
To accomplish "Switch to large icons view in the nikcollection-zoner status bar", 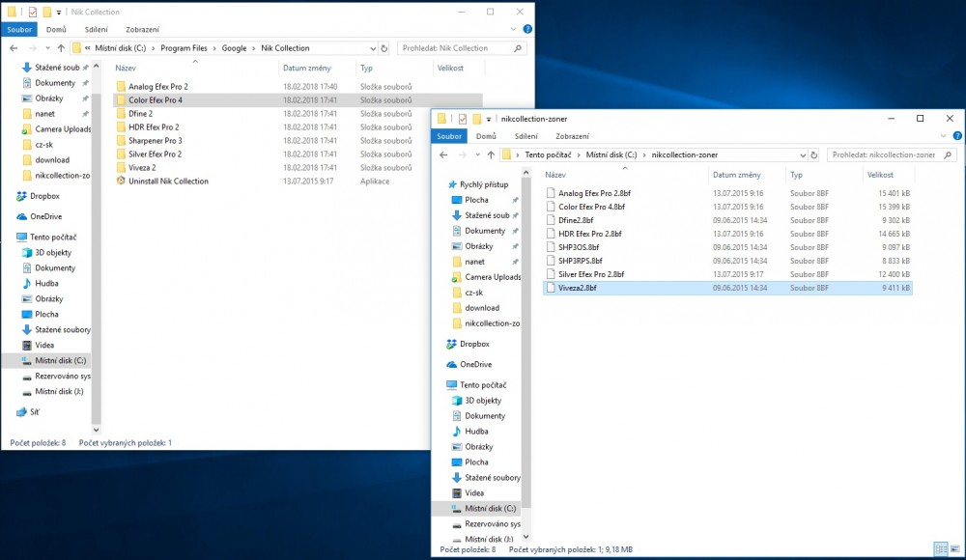I will 954,549.
